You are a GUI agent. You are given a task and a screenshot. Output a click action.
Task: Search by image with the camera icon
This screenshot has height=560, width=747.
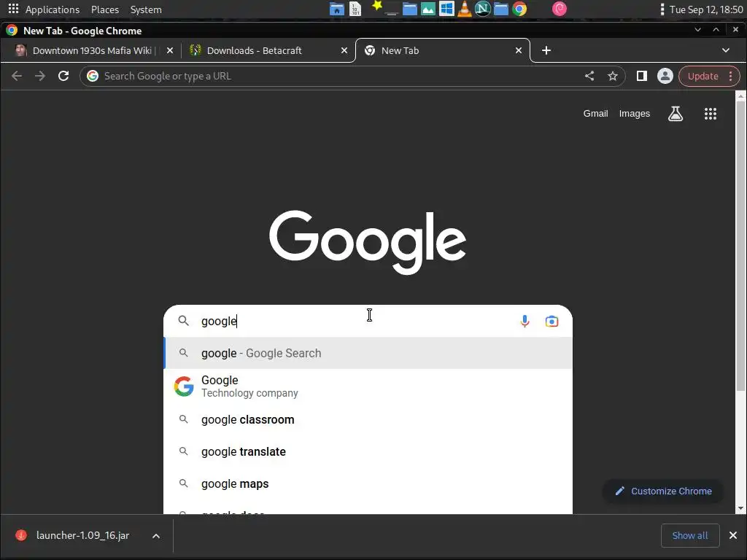[551, 322]
